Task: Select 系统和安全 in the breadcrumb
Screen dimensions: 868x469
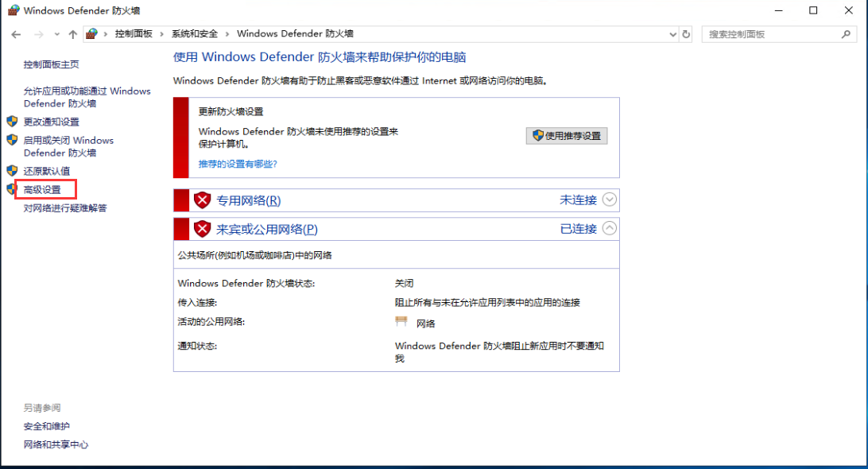Action: (194, 33)
